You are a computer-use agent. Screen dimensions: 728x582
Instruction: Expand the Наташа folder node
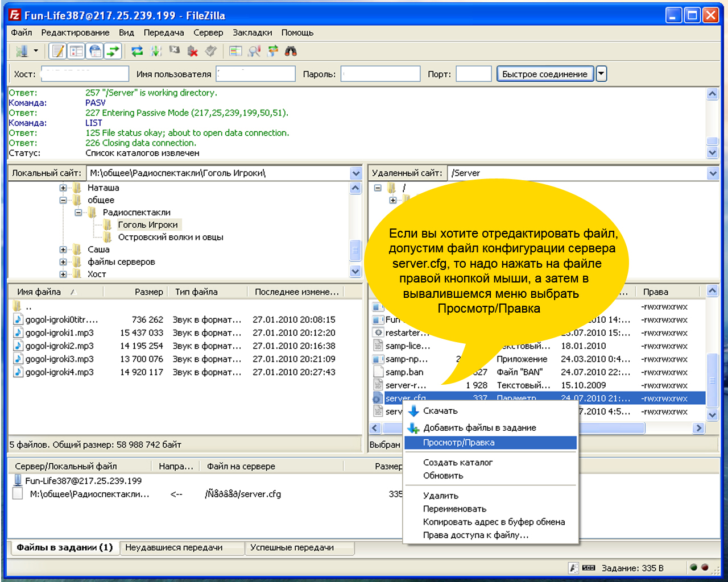[x=63, y=188]
